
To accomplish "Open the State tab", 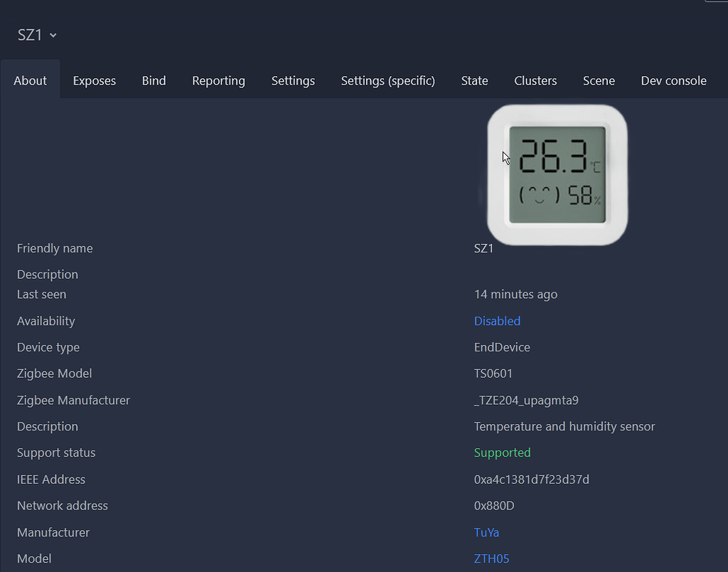I will pos(474,80).
